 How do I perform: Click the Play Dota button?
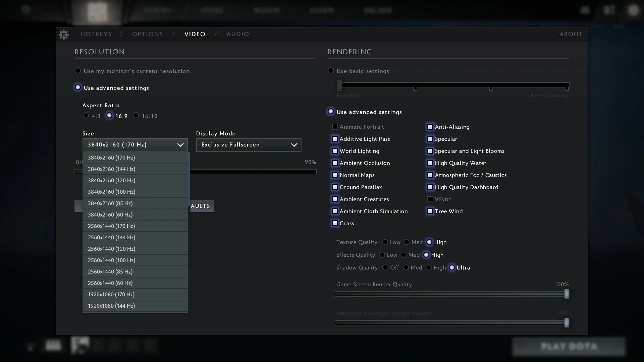pyautogui.click(x=569, y=347)
